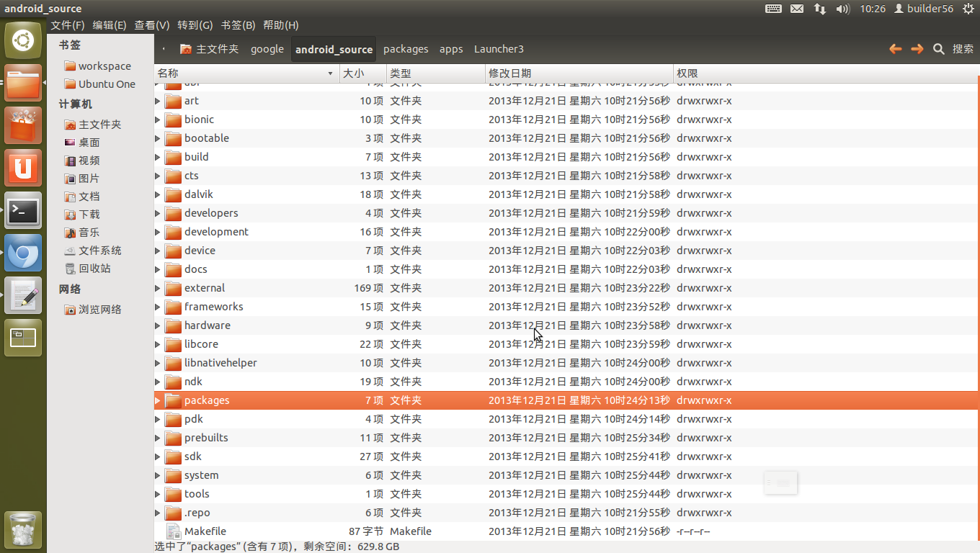Open 桌面 in the sidebar
Viewport: 980px width, 553px height.
coord(82,143)
